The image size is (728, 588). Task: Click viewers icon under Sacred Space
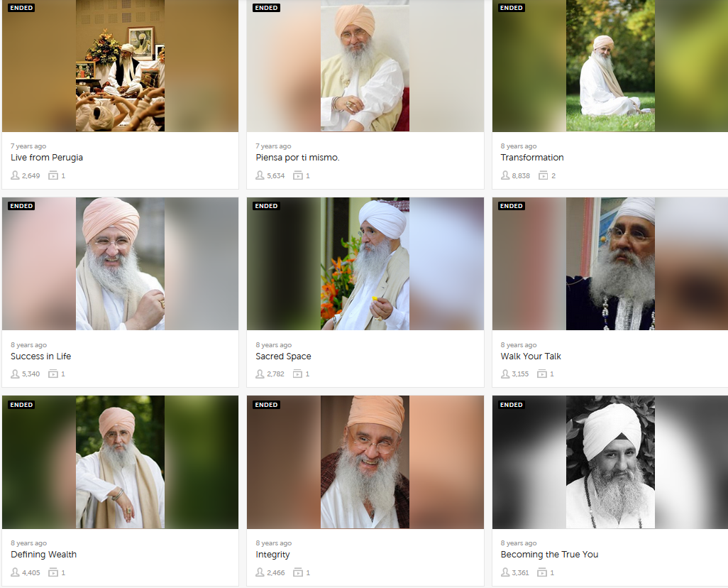click(260, 374)
